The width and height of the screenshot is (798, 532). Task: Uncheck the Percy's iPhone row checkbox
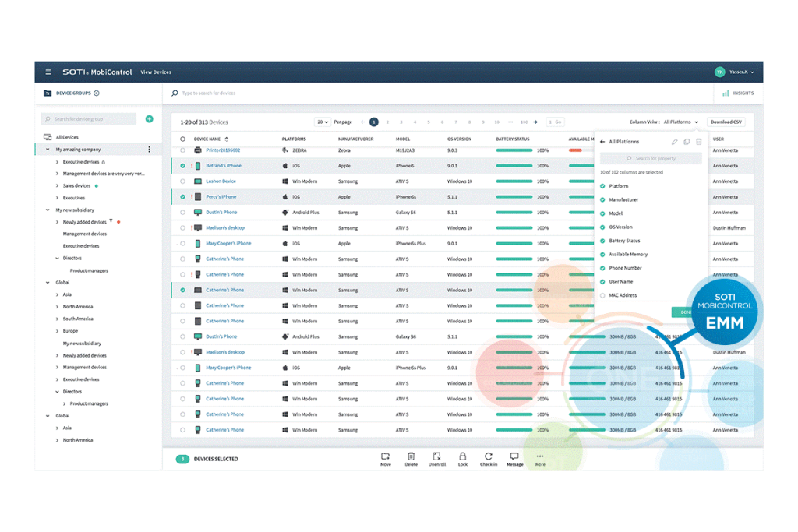(x=182, y=197)
